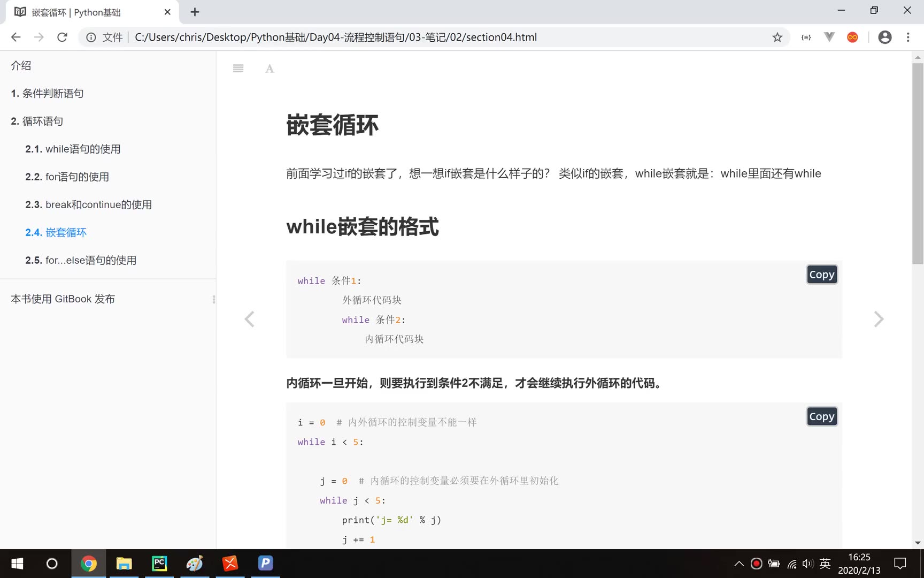Open the Chrome profile avatar
924x578 pixels.
tap(885, 37)
